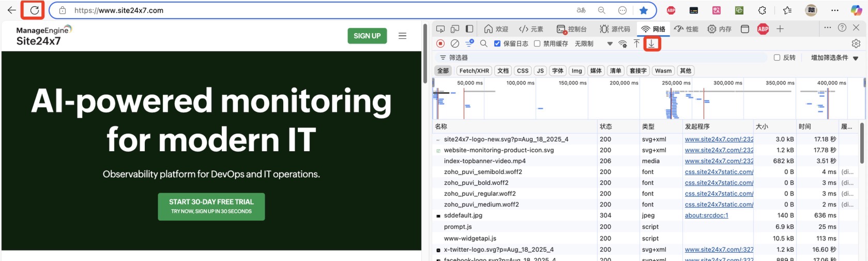Open initiator link for site24x7-logo-new.svg row
The height and width of the screenshot is (261, 868).
[719, 139]
